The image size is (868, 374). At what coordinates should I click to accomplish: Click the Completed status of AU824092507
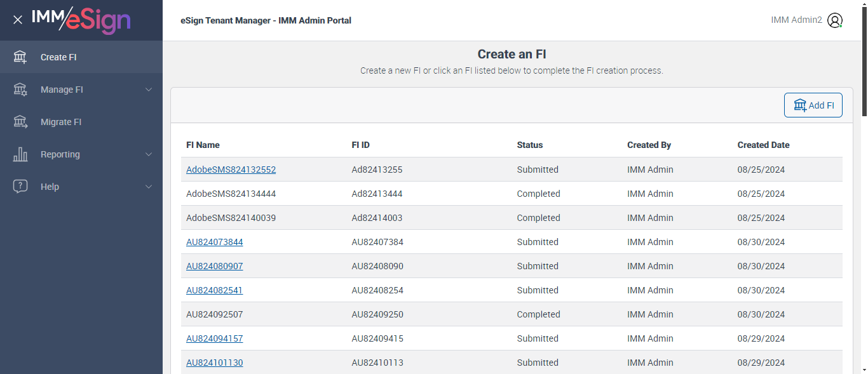click(x=538, y=314)
